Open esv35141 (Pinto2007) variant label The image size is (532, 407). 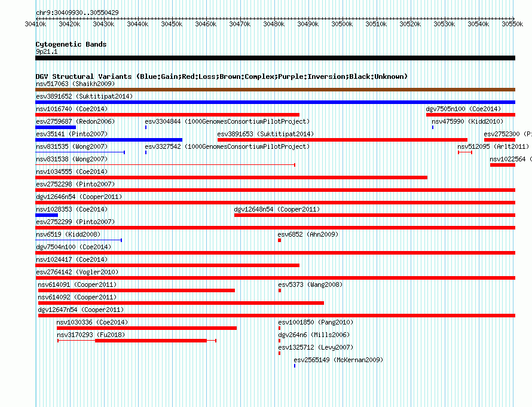72,134
